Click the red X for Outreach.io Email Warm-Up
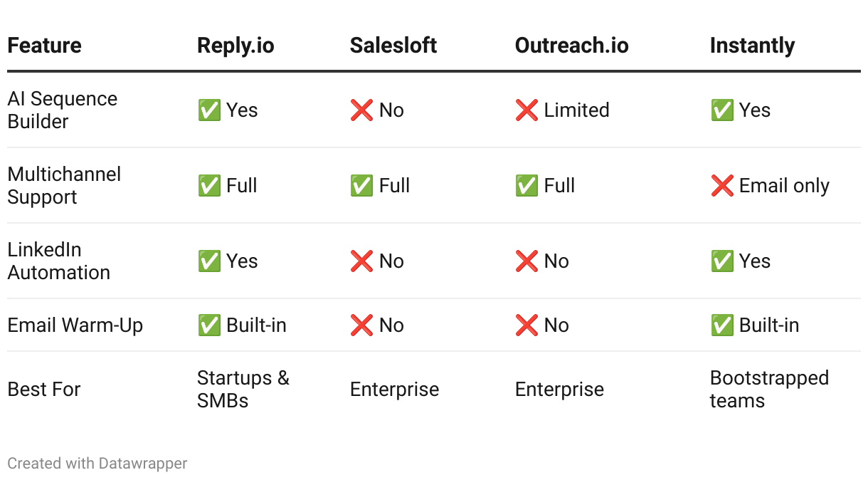Screen dimensions: 868x480 point(526,325)
